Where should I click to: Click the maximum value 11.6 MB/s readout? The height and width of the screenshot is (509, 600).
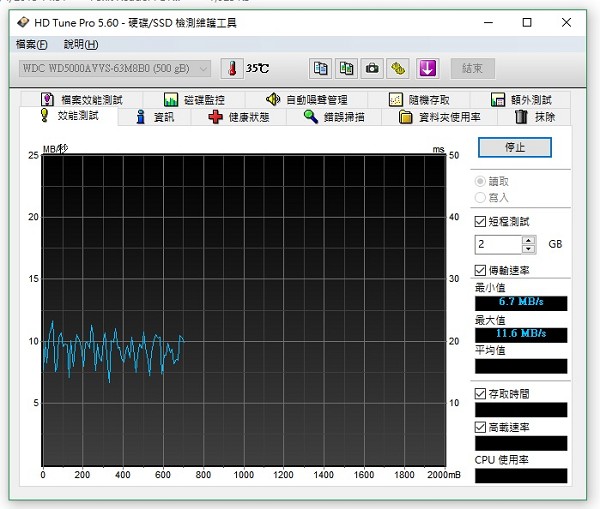(x=521, y=334)
